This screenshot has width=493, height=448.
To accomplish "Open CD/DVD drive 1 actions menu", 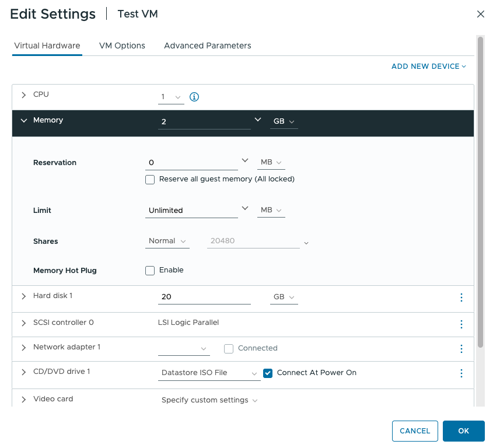I will (x=461, y=373).
